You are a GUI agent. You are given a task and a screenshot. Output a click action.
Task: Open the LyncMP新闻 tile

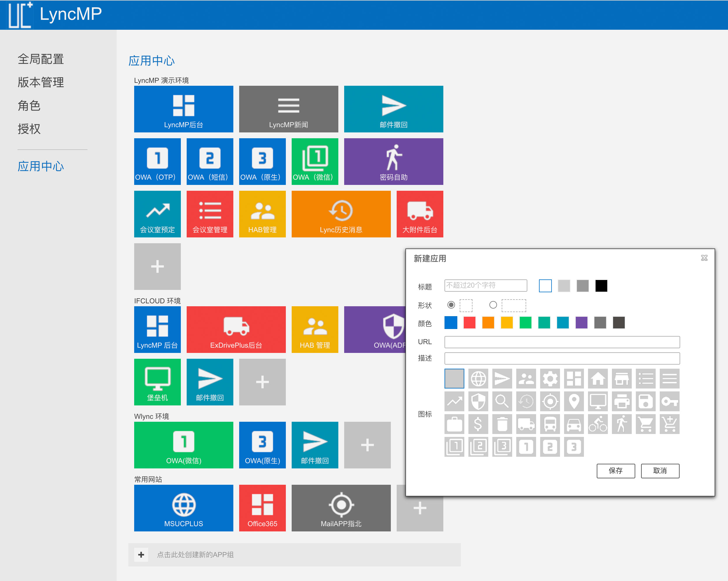pos(289,109)
